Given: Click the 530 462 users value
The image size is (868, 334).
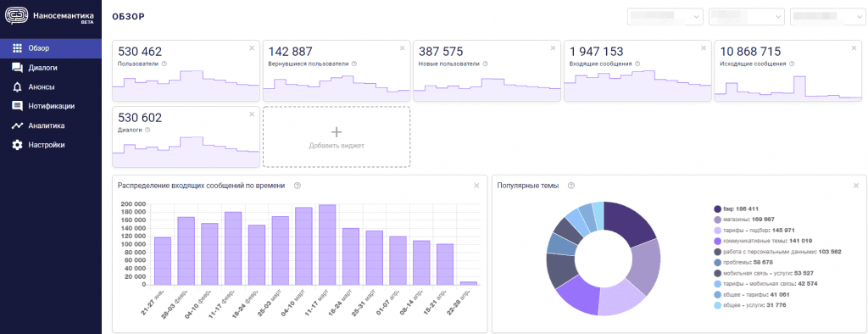Looking at the screenshot, I should click(x=140, y=52).
